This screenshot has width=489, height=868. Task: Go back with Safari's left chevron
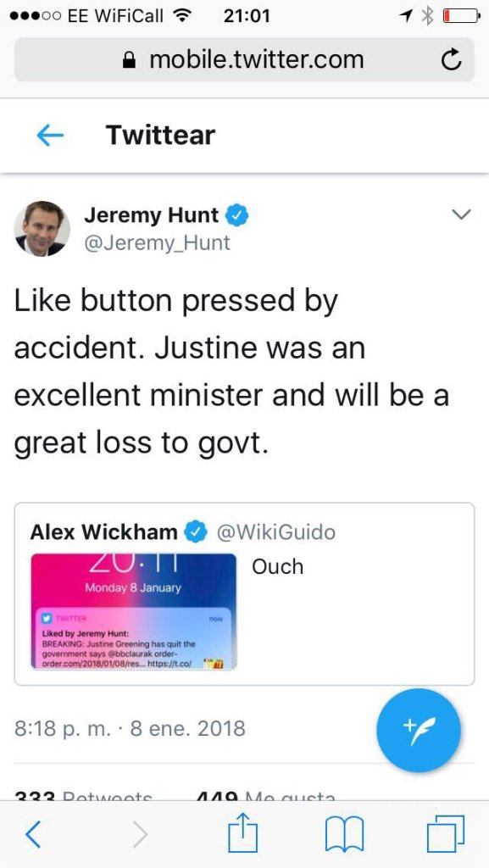33,834
